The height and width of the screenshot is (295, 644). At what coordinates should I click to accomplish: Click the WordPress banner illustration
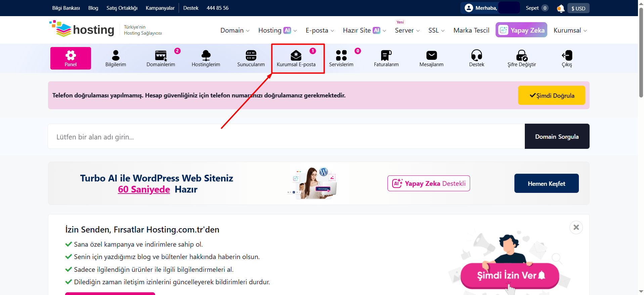coord(312,183)
